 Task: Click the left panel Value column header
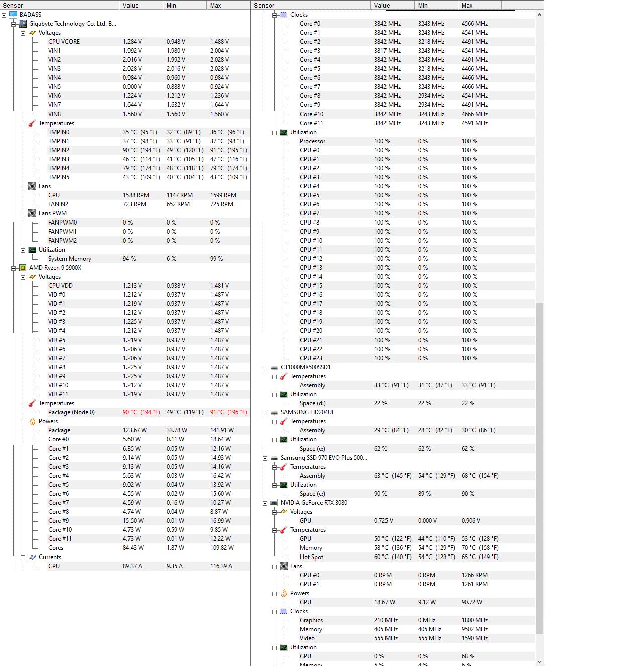142,5
